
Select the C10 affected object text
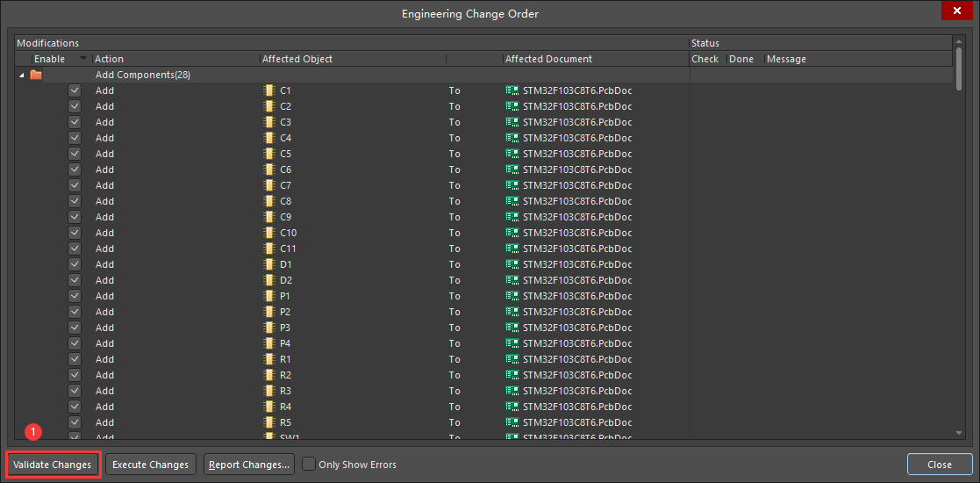[288, 233]
